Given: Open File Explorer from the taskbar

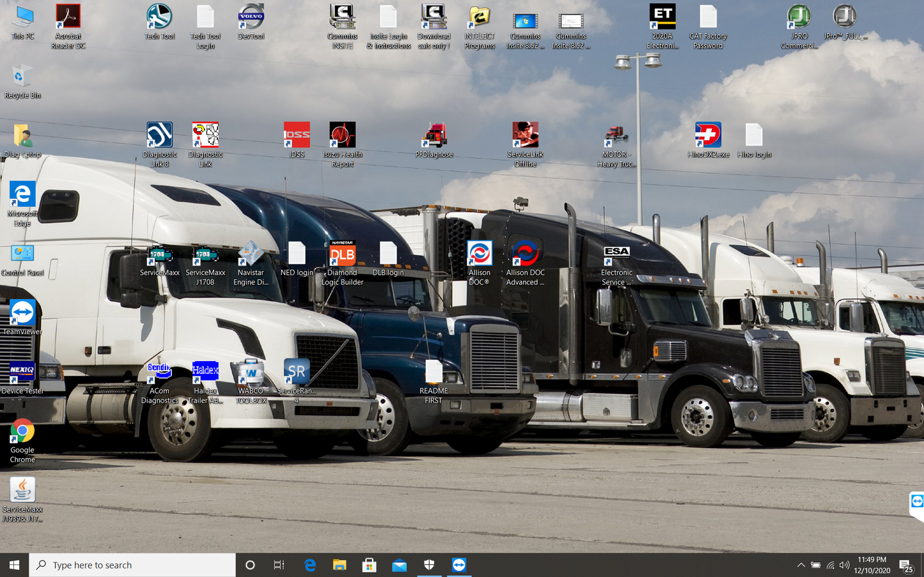Looking at the screenshot, I should [340, 565].
